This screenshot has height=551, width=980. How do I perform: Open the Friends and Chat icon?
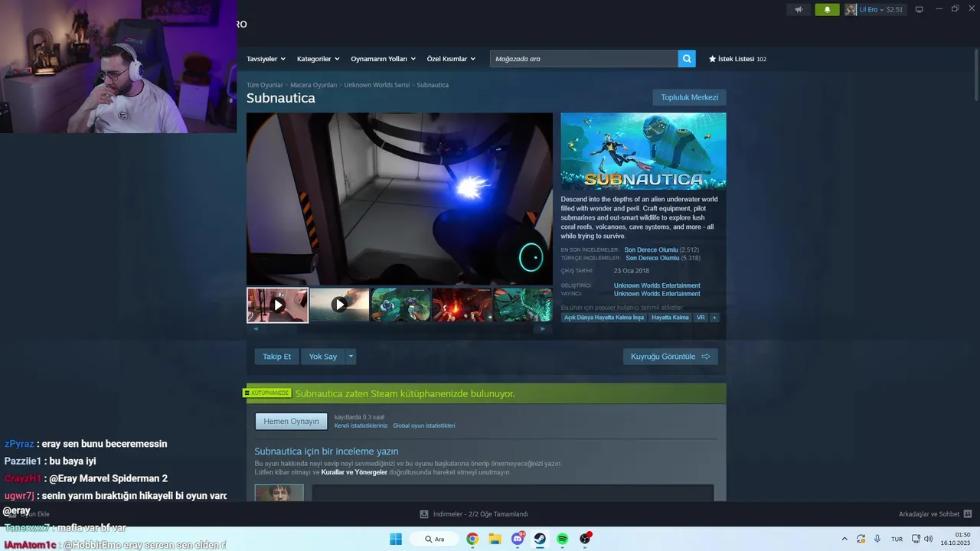968,514
